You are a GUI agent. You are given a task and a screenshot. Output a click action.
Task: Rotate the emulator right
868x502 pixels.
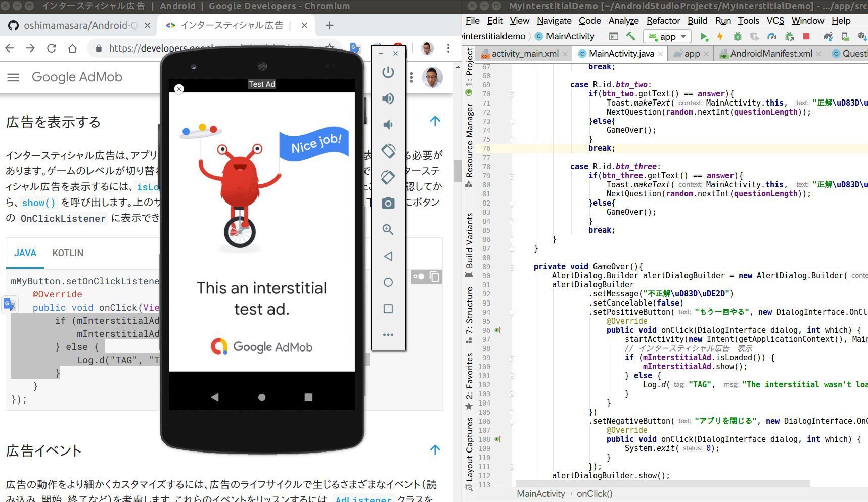388,177
